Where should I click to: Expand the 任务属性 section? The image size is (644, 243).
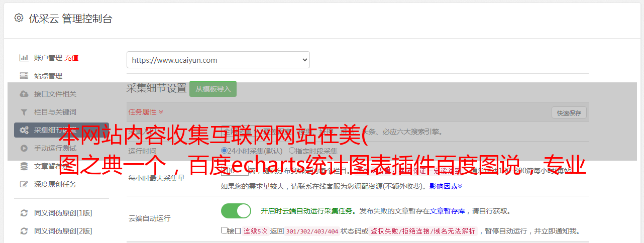pyautogui.click(x=146, y=112)
